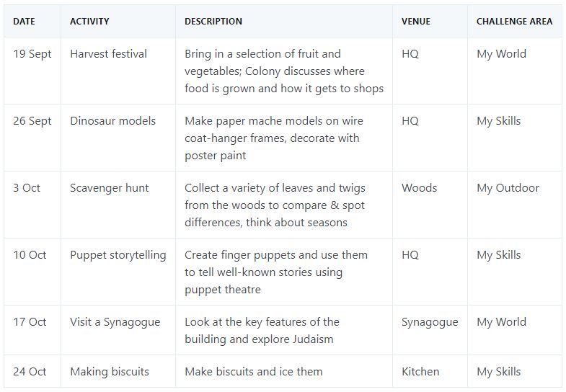Click the Synagogue venue cell
This screenshot has height=392, width=566.
(430, 322)
